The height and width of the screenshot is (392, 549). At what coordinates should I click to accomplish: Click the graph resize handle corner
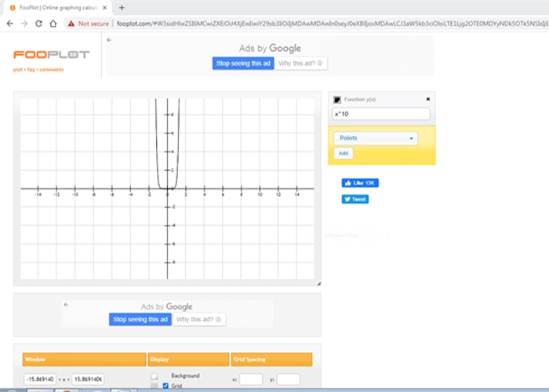coord(318,284)
